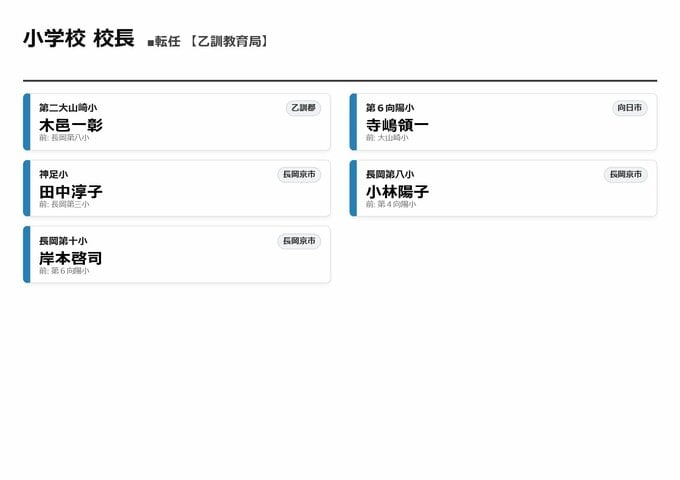Select the 乙訓郡 region badge
The image size is (680, 480).
[303, 108]
